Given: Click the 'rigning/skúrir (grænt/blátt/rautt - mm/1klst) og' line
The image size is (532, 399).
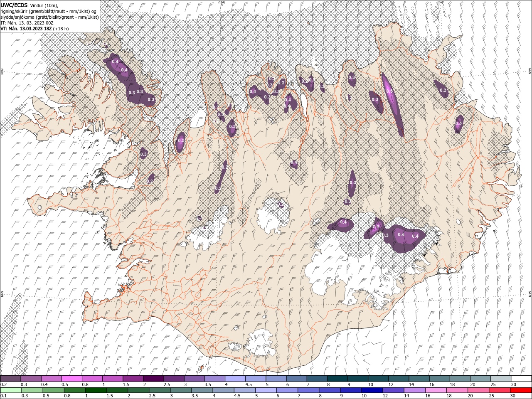Looking at the screenshot, I should click(x=49, y=11).
